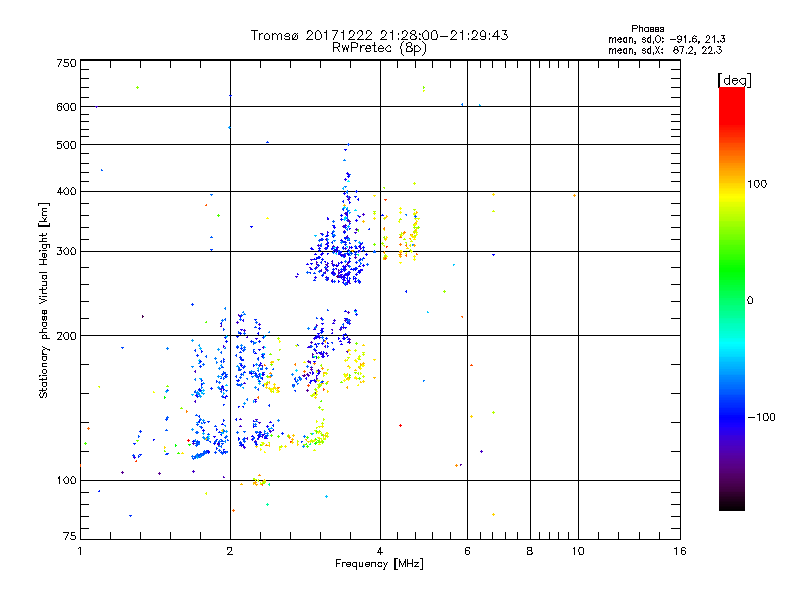Viewport: 800px width, 600px height.
Task: Click the red data point between 4 and 6 MHz
Action: coord(401,426)
